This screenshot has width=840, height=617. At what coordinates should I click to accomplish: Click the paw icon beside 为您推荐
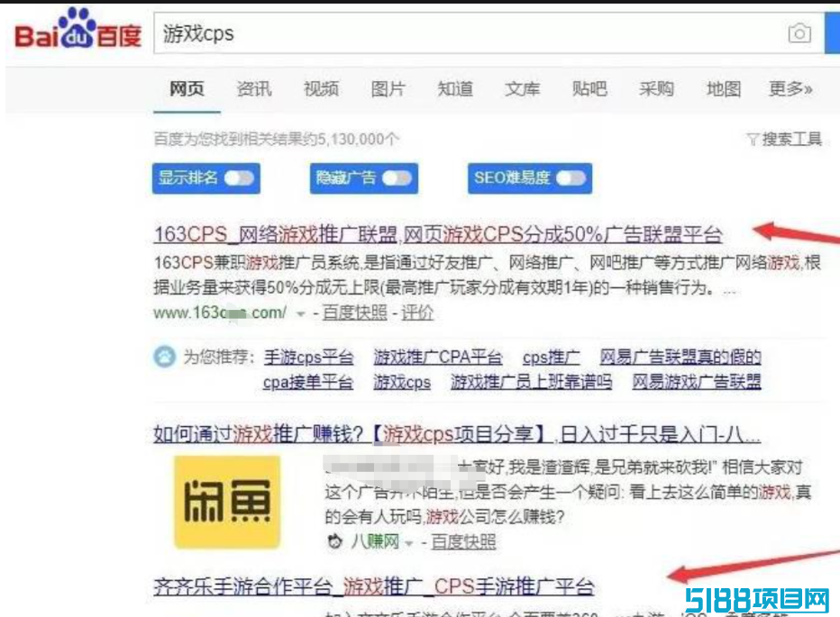164,356
